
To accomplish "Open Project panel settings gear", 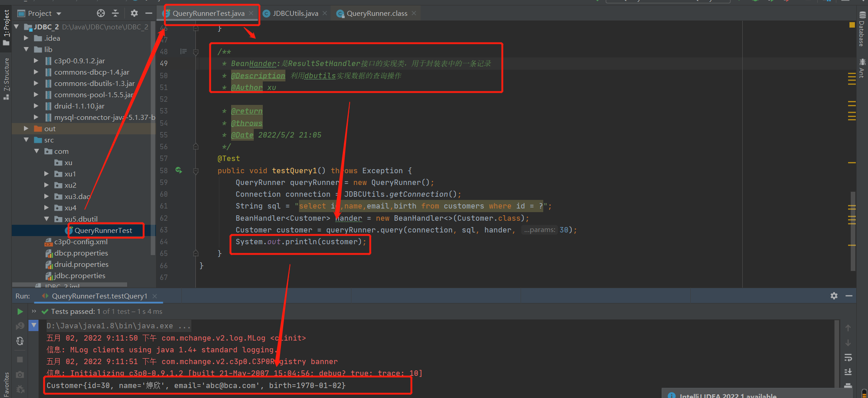I will click(134, 13).
